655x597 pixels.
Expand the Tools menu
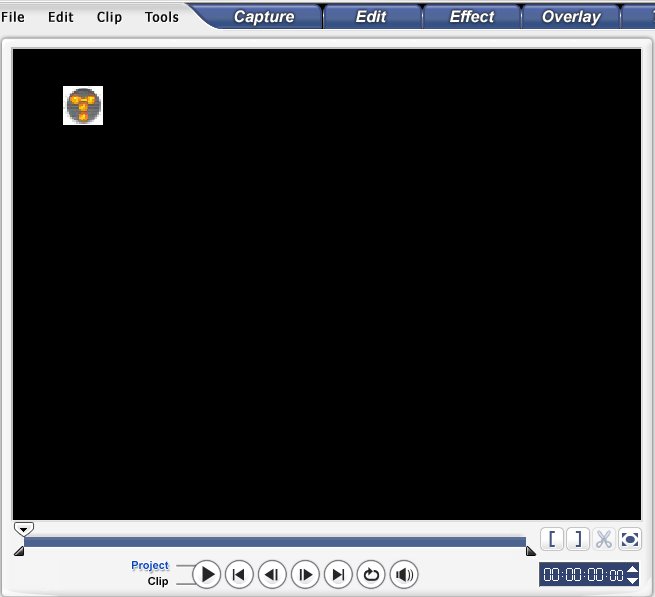pyautogui.click(x=162, y=17)
